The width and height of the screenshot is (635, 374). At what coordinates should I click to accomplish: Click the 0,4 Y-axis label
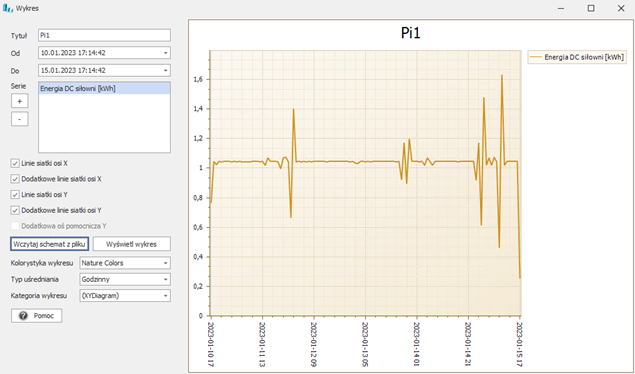(198, 257)
